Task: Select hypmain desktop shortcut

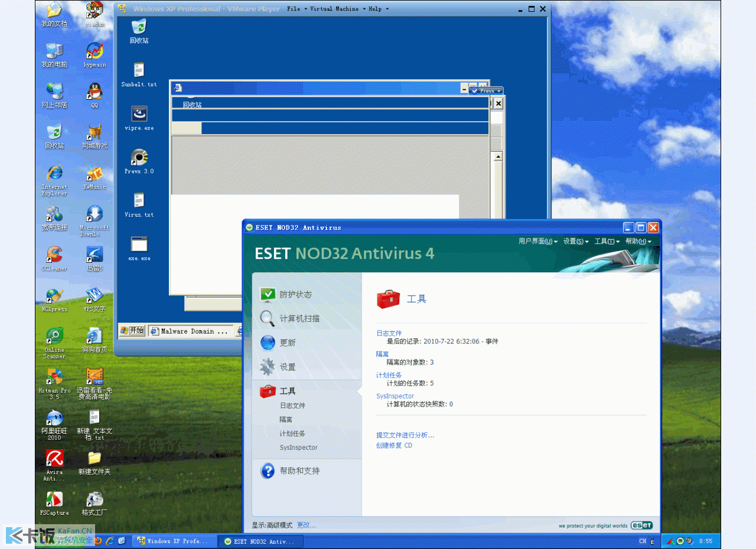Action: point(94,55)
